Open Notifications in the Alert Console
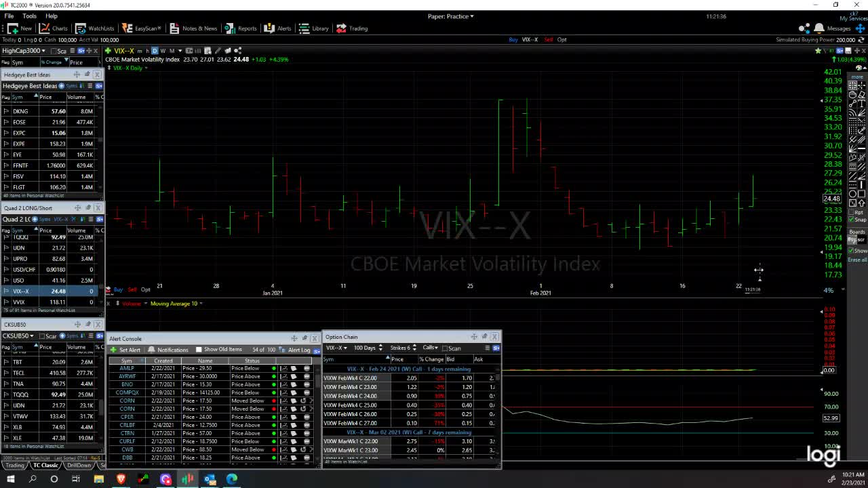The width and height of the screenshot is (868, 488). pos(168,350)
